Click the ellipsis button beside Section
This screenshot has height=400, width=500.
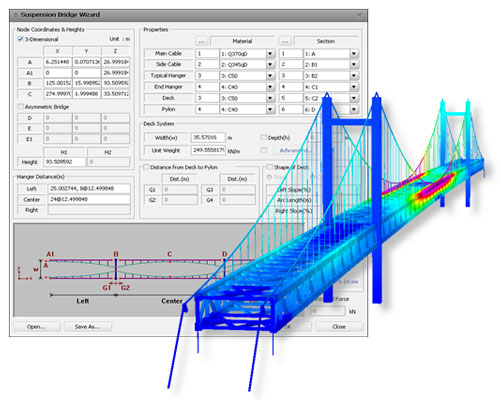coord(285,41)
